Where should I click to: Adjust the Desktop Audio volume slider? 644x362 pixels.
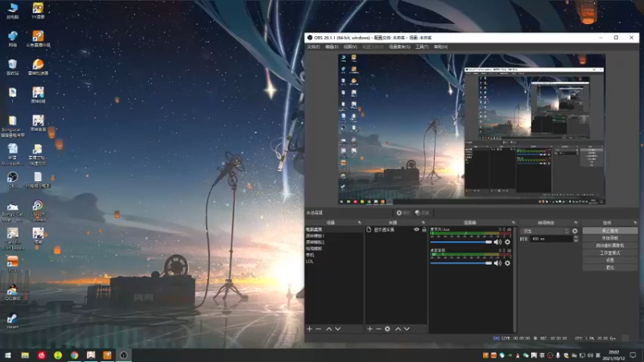[460, 263]
